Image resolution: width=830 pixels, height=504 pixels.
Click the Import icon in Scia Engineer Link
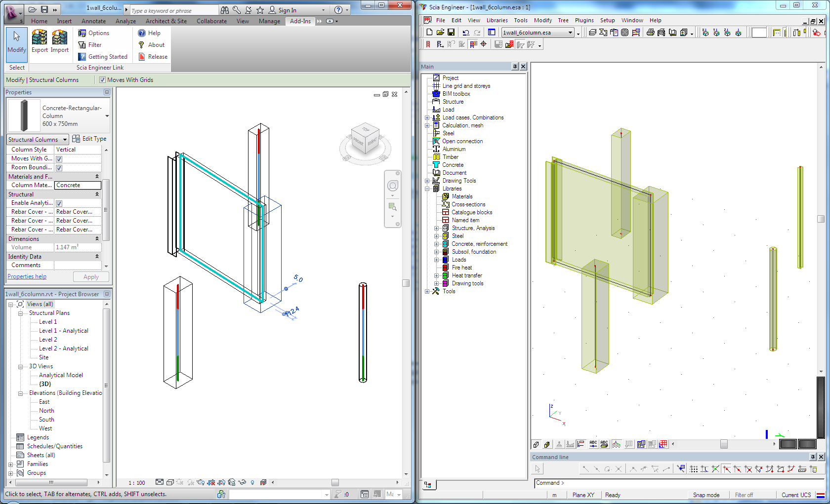tap(60, 41)
